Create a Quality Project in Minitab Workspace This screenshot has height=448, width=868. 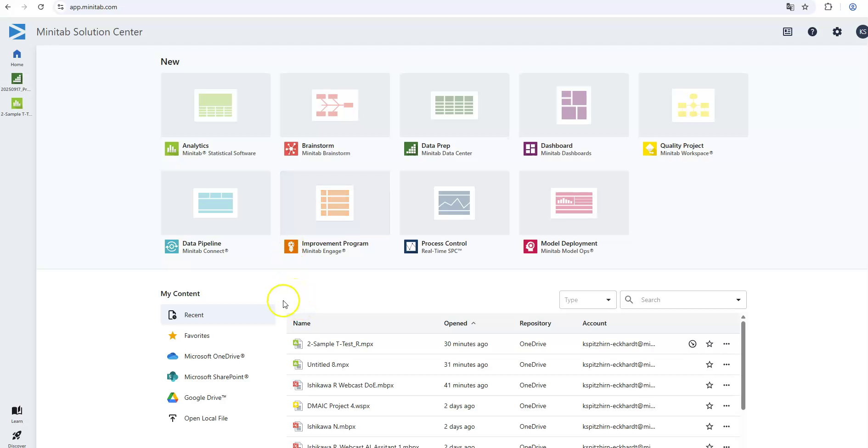point(693,116)
